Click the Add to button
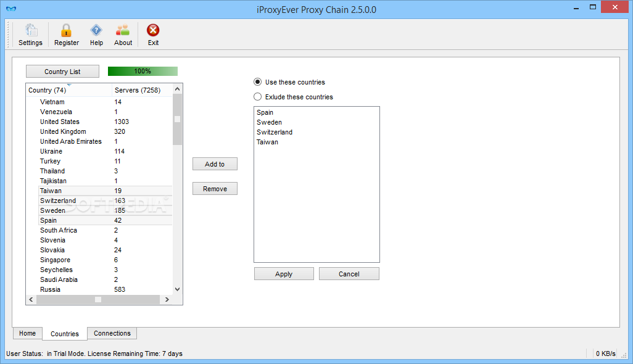Image resolution: width=633 pixels, height=364 pixels. click(x=215, y=164)
